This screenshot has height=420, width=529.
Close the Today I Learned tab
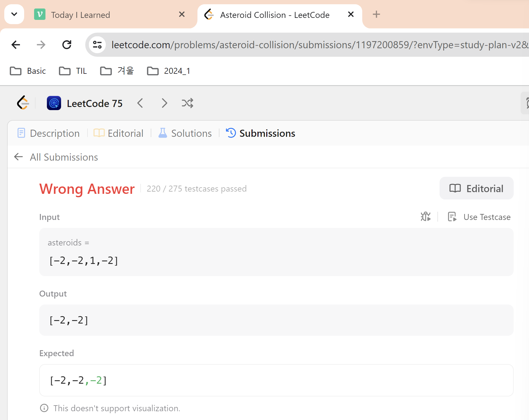click(x=182, y=14)
